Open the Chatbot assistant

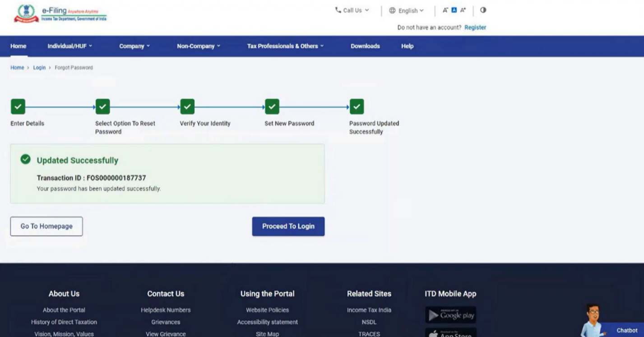pyautogui.click(x=626, y=330)
